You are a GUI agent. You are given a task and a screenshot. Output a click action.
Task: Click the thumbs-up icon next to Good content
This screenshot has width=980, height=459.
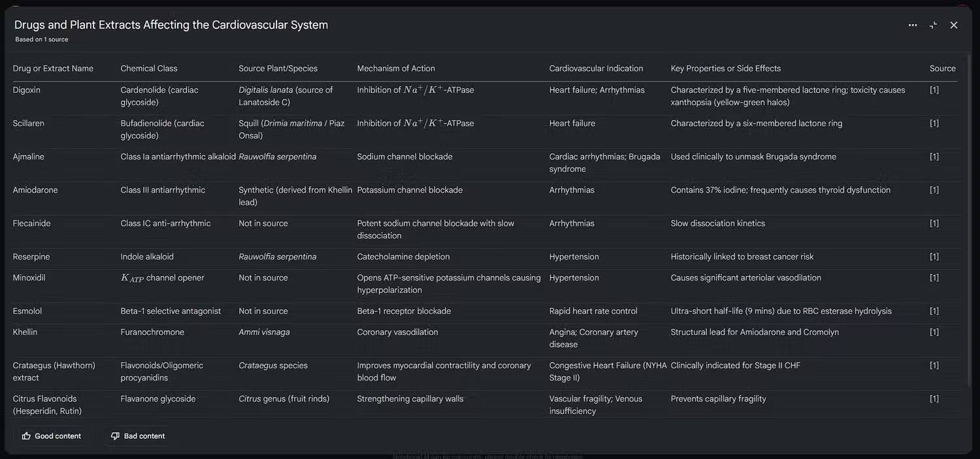point(27,435)
